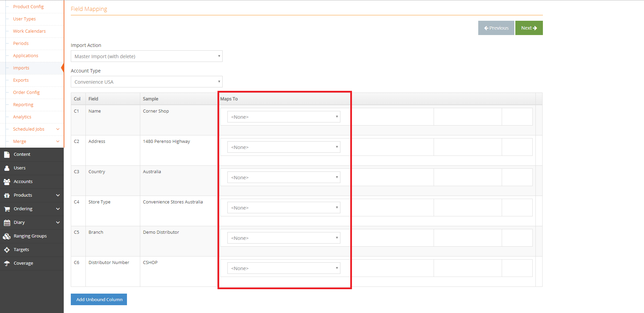Expand the Products menu chevron
Viewport: 644px width, 313px height.
coord(58,195)
